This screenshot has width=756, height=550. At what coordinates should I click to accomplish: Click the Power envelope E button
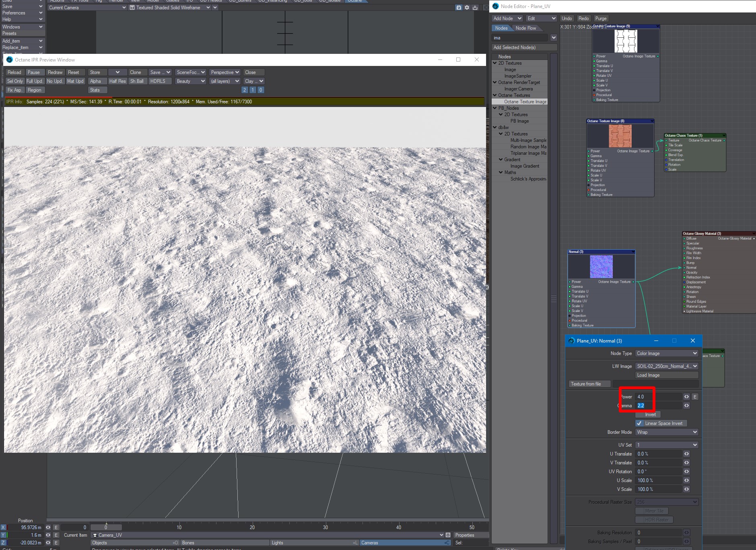tap(695, 397)
